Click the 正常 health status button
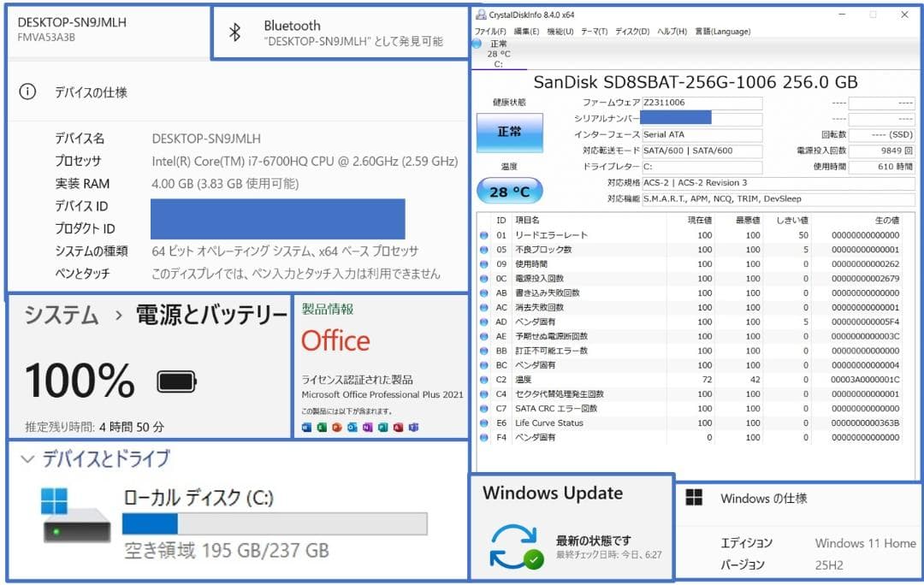 509,133
